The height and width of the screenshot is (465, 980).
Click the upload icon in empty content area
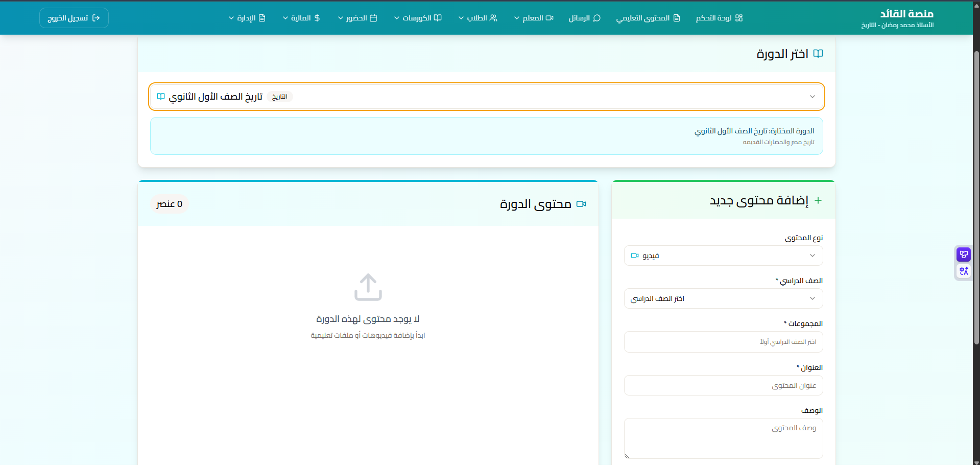click(368, 287)
